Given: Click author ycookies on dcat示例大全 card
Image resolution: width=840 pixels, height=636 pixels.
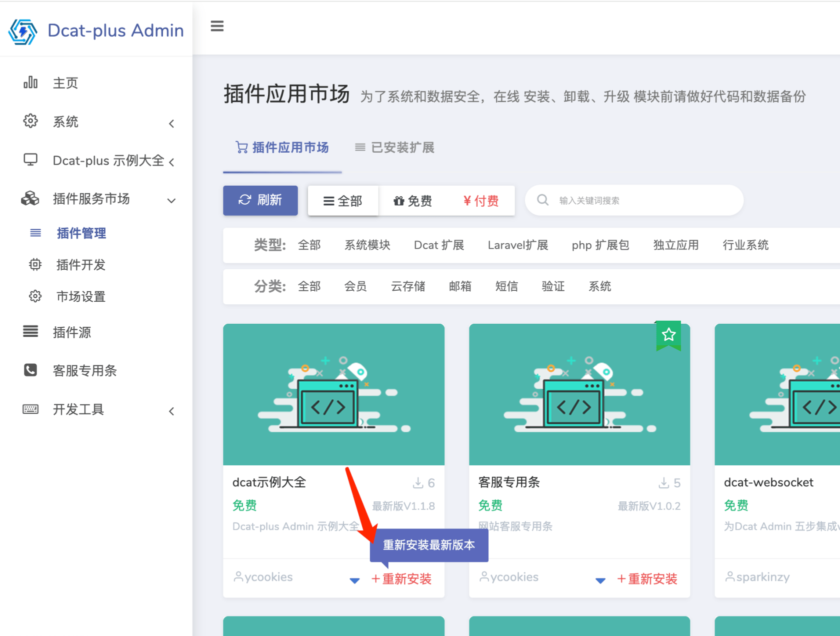Looking at the screenshot, I should pos(263,577).
